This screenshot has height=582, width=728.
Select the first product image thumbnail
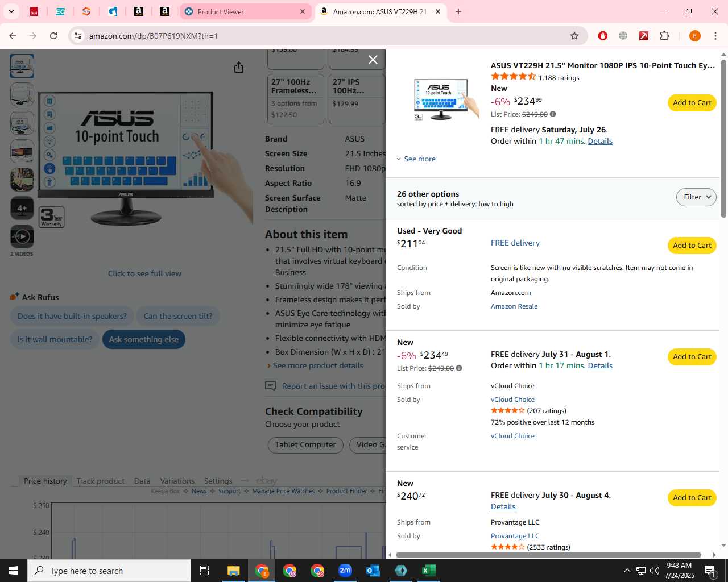22,66
